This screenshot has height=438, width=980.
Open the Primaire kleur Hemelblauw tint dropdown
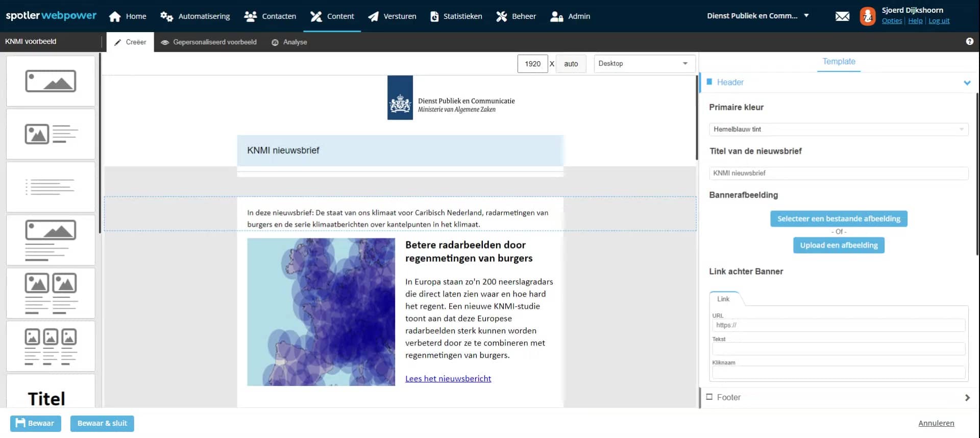pos(838,130)
